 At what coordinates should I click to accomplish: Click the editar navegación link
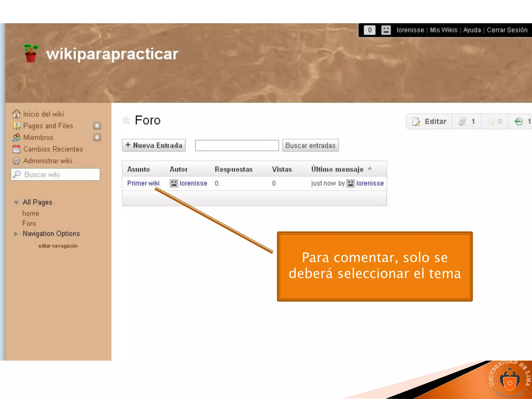pyautogui.click(x=58, y=246)
